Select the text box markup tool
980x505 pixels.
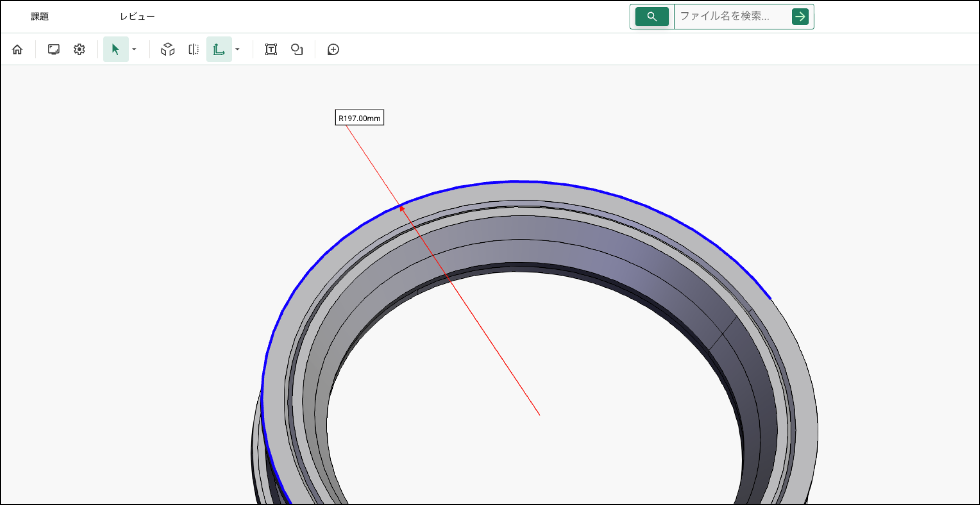click(x=271, y=50)
